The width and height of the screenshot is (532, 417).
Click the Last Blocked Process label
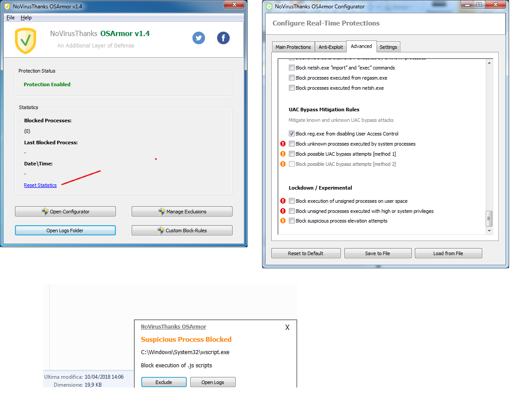coord(51,143)
